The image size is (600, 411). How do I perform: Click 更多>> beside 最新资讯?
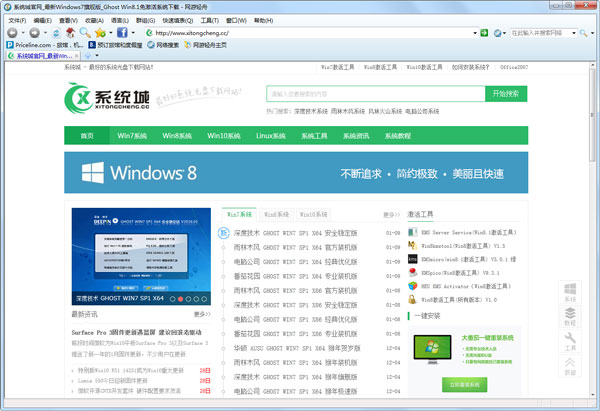[202, 314]
